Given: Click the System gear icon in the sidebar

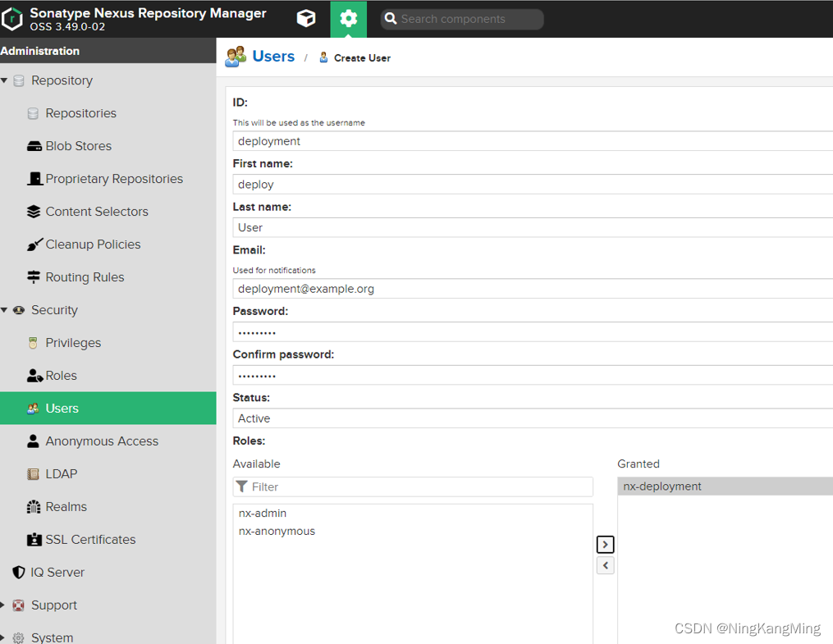Looking at the screenshot, I should 19,637.
